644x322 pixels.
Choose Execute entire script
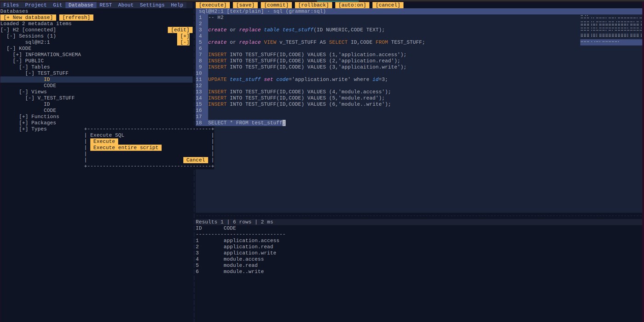pos(126,148)
